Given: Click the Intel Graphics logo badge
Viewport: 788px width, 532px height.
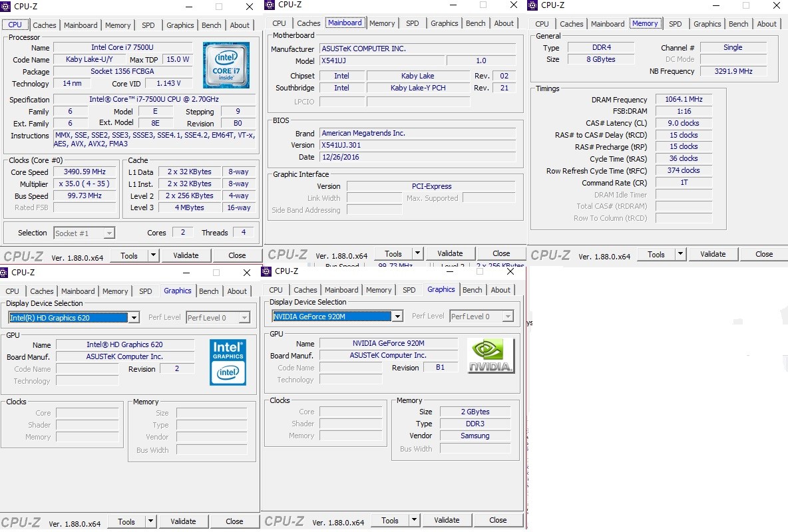Looking at the screenshot, I should tap(228, 362).
